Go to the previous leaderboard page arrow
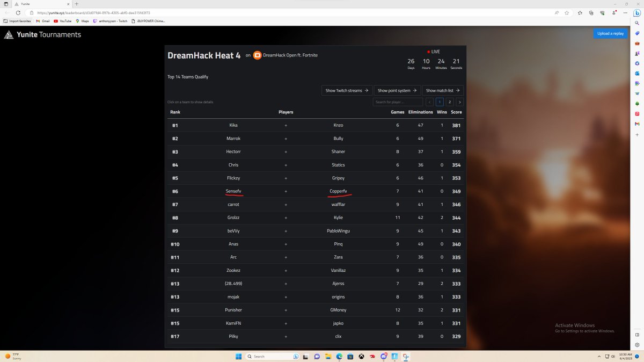644x362 pixels. (430, 102)
